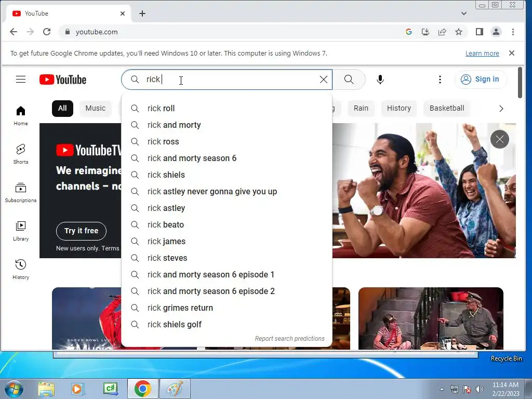Screen dimensions: 532x399
Task: Choose suggestion 'rick and morty'
Action: tap(227, 125)
